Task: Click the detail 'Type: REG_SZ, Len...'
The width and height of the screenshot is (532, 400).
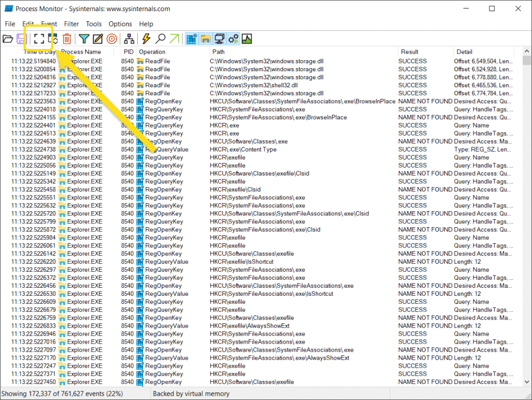Action: tap(483, 149)
